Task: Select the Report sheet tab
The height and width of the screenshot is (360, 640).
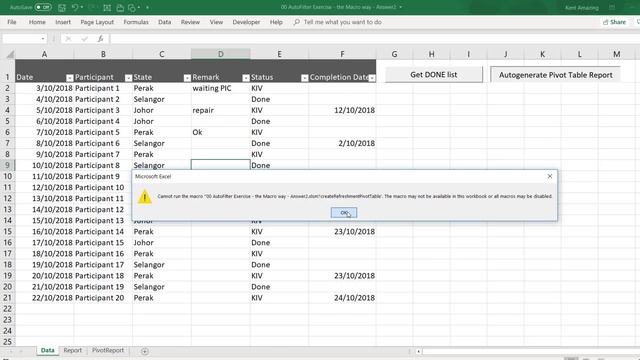Action: click(x=73, y=351)
